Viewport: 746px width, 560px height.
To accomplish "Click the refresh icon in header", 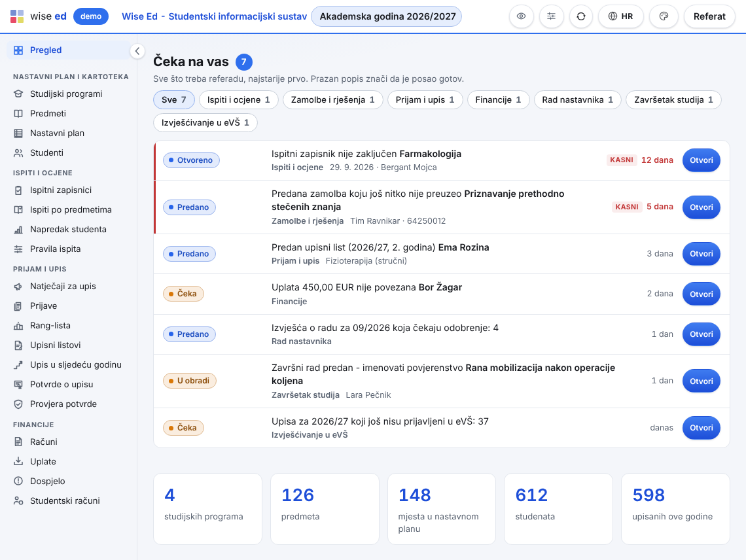I will coord(581,16).
